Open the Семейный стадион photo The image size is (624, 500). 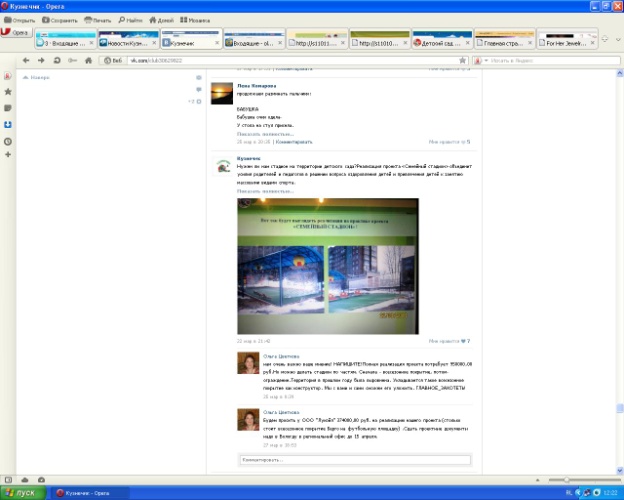coord(328,266)
